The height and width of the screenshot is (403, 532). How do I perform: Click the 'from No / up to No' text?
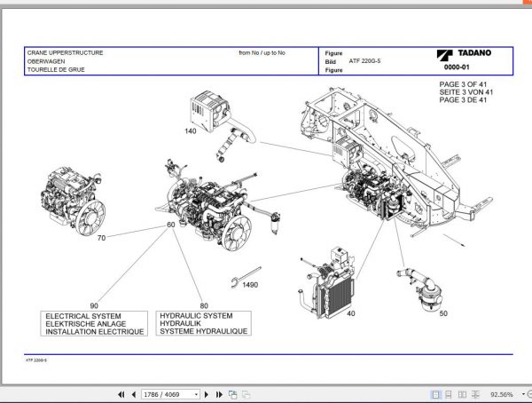point(262,53)
